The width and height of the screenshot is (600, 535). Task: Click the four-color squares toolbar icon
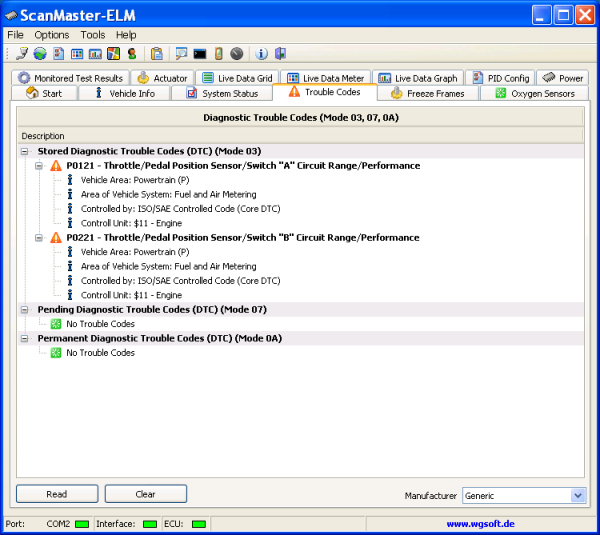[113, 54]
